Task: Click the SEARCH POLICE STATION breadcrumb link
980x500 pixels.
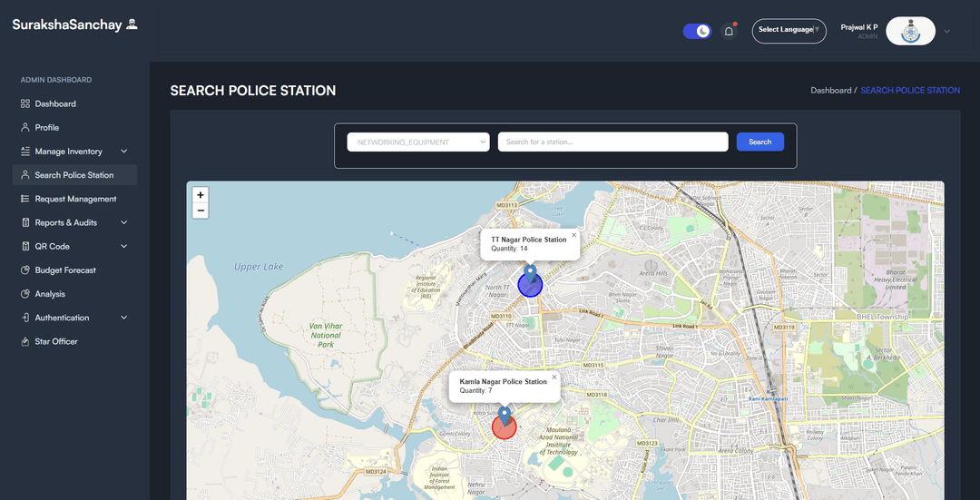Action: (910, 91)
